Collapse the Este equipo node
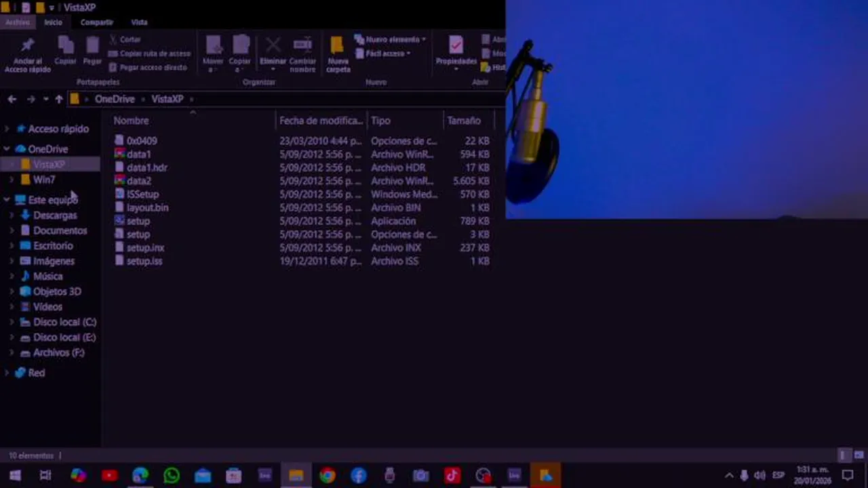 (x=7, y=200)
